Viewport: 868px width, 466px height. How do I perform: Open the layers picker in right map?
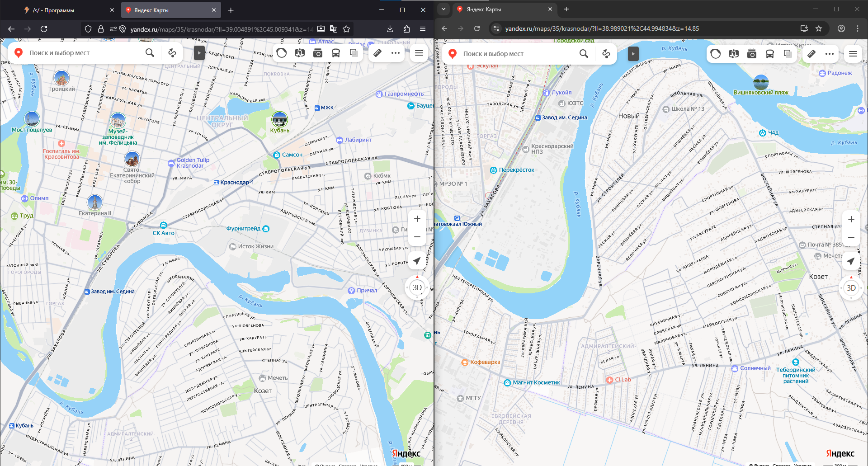click(x=788, y=54)
